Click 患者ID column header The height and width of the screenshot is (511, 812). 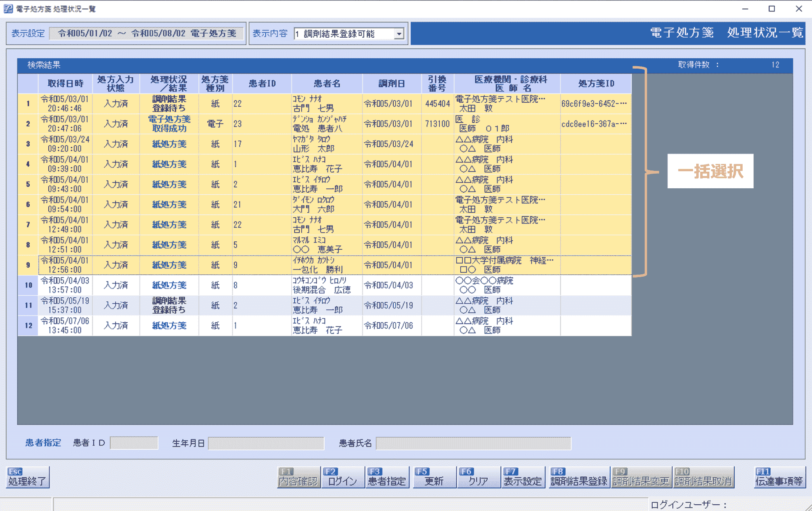(262, 84)
